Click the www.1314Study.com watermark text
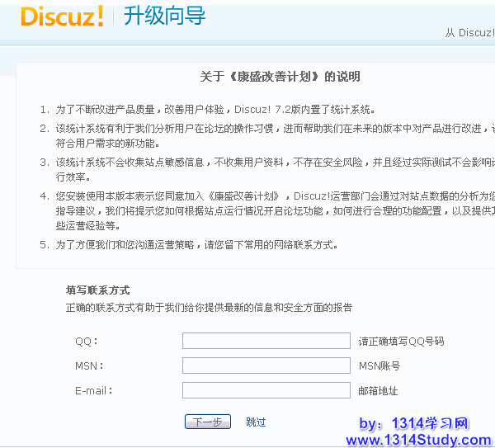The width and height of the screenshot is (495, 448). point(419,440)
